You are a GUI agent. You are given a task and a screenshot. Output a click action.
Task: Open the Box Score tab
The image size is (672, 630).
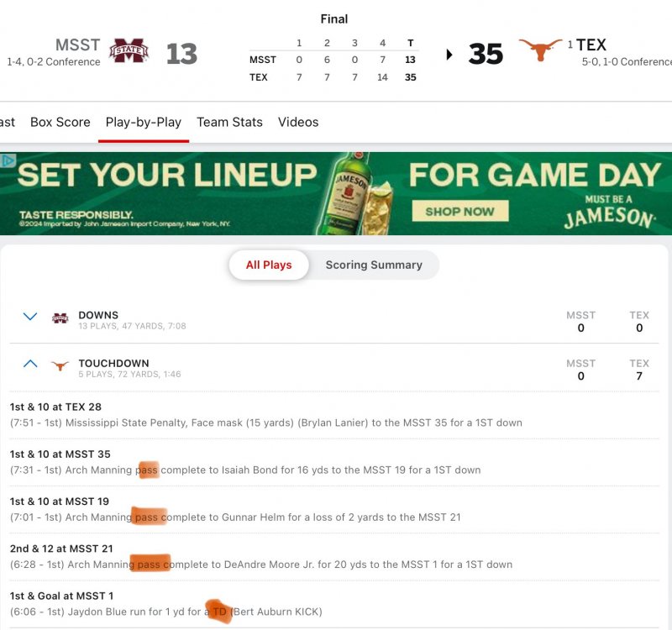(60, 122)
